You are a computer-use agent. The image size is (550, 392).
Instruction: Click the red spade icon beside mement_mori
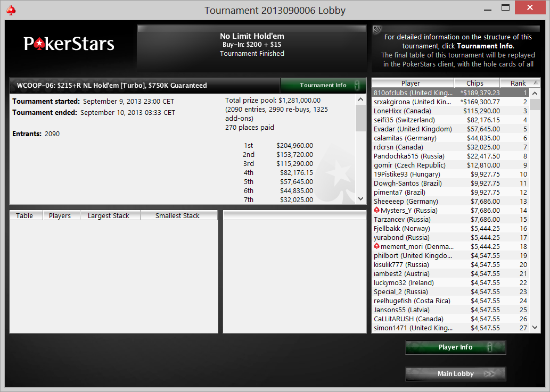[x=376, y=246]
